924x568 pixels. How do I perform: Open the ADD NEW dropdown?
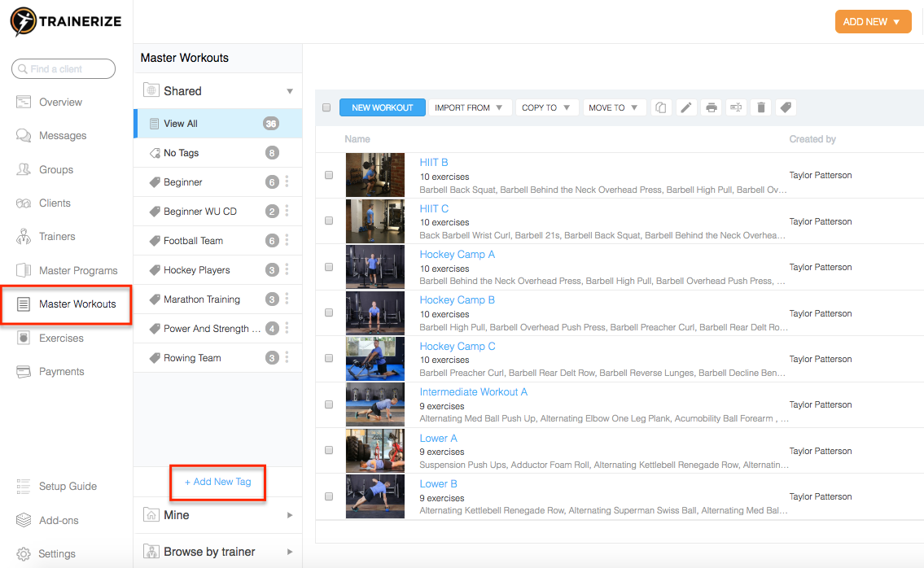873,22
